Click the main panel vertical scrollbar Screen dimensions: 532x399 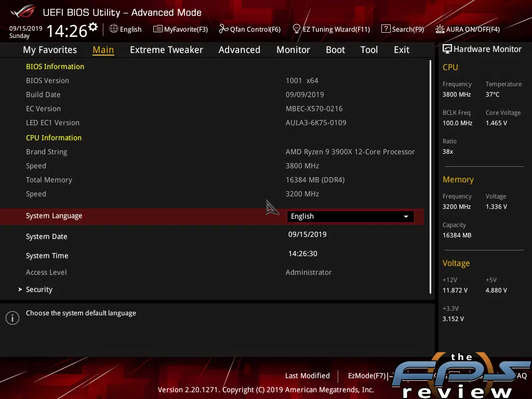coord(430,177)
